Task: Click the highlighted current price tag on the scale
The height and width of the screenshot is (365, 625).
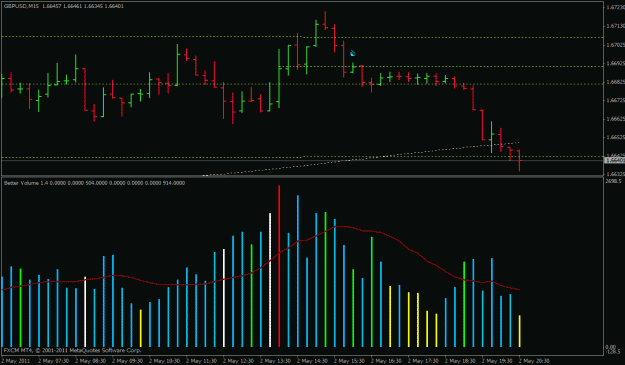Action: [615, 160]
